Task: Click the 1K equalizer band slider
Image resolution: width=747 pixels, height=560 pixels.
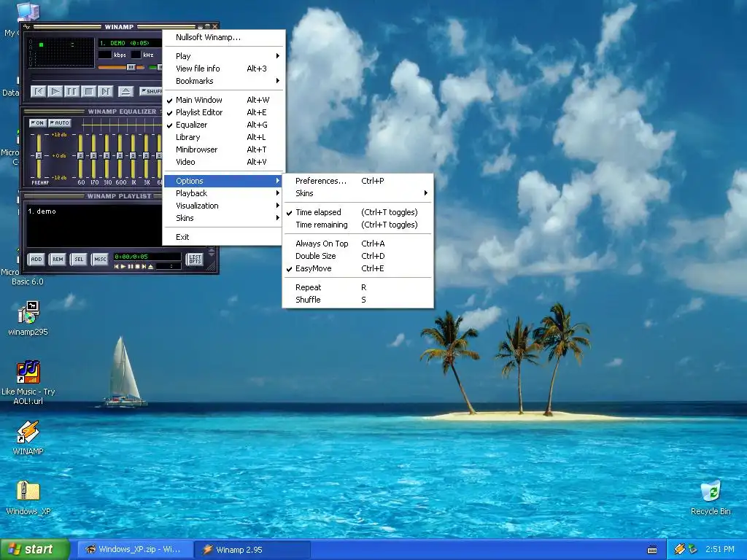Action: coord(133,155)
